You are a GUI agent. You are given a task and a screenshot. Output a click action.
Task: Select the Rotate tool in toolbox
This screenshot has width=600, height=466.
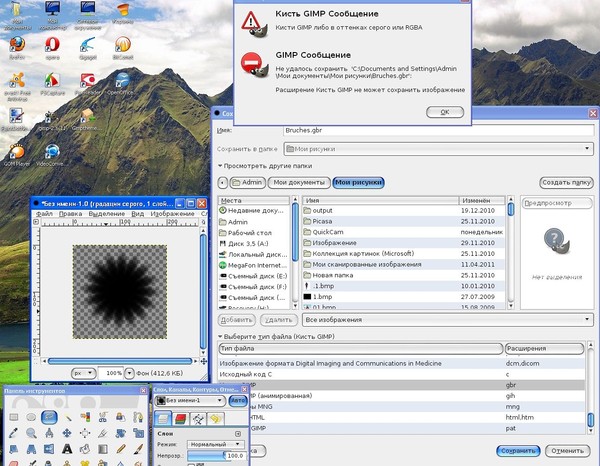coord(121,433)
